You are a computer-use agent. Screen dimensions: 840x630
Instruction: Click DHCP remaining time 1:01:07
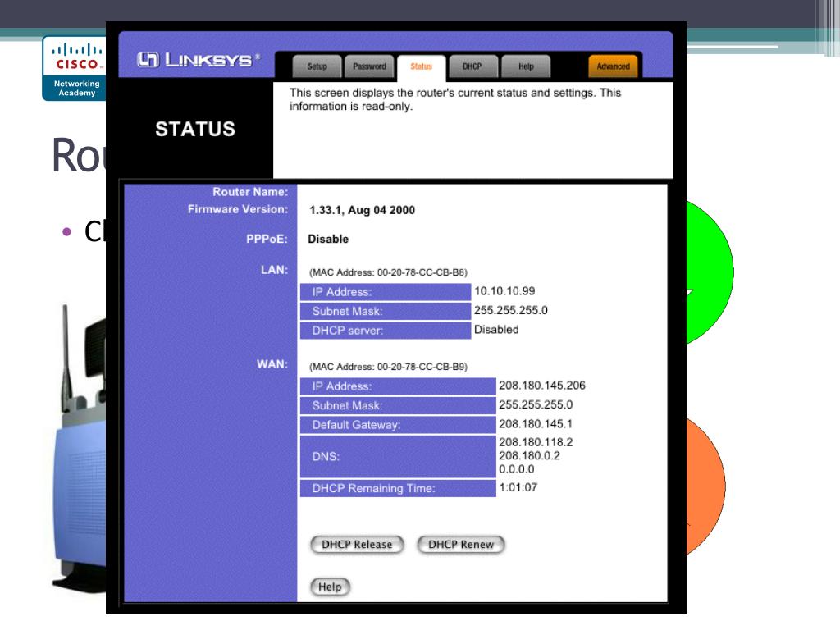point(518,487)
